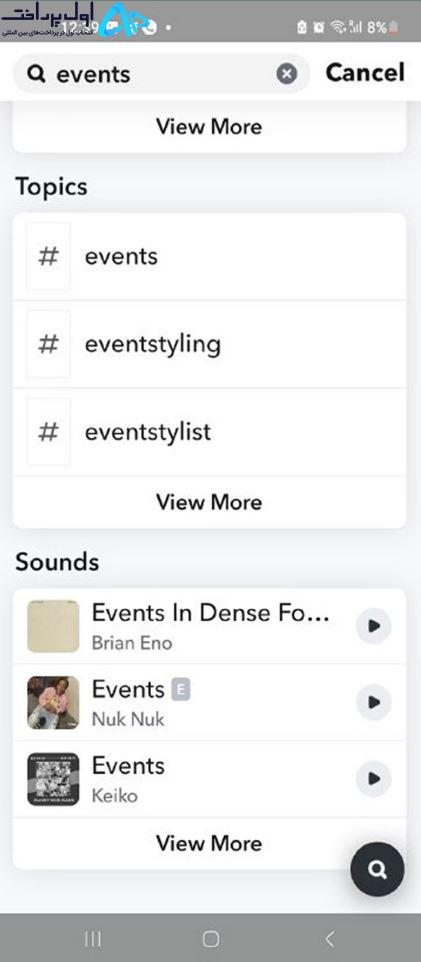
Task: Open the eventstyling topic
Action: coord(209,344)
